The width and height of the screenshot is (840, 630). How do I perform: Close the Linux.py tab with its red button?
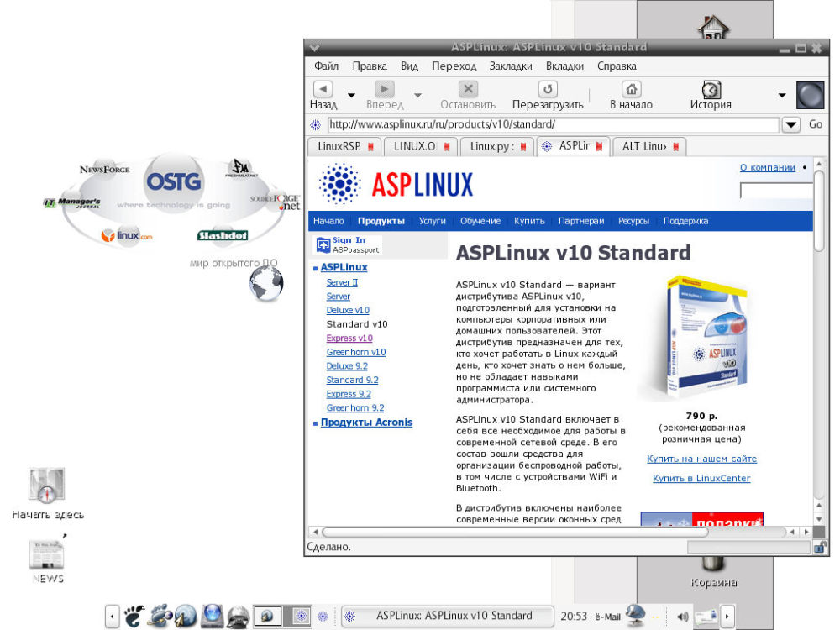pos(523,147)
